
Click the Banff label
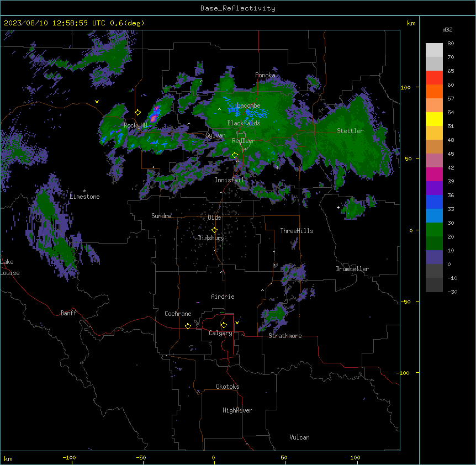[x=68, y=313]
